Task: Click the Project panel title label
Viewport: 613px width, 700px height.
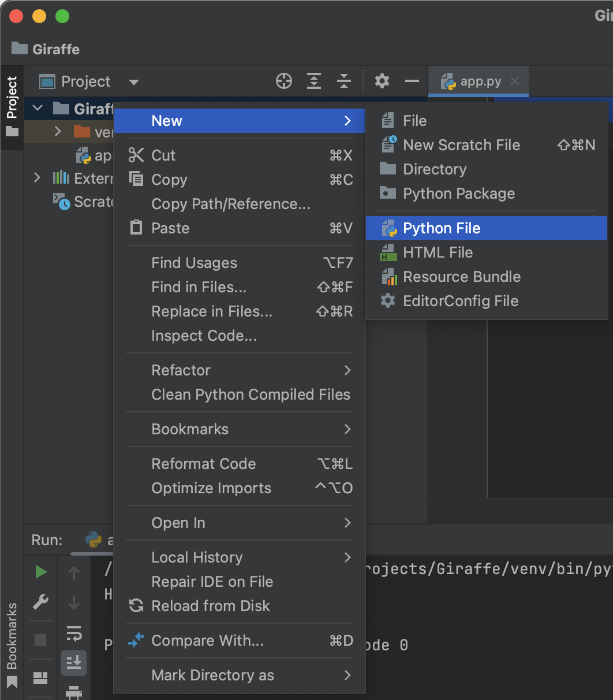Action: point(85,81)
